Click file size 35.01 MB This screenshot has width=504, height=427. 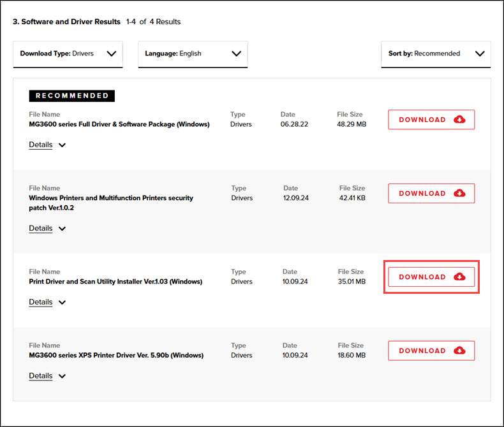tap(352, 282)
